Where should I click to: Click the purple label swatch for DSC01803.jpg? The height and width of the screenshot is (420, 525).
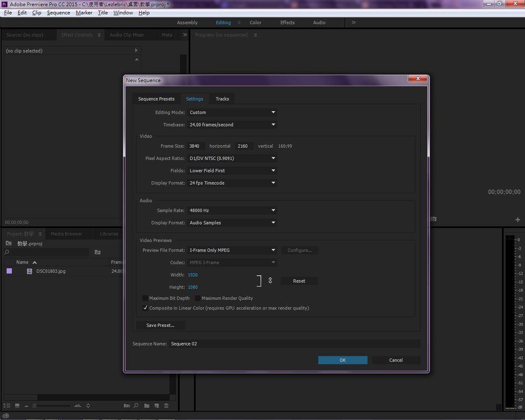[x=9, y=271]
